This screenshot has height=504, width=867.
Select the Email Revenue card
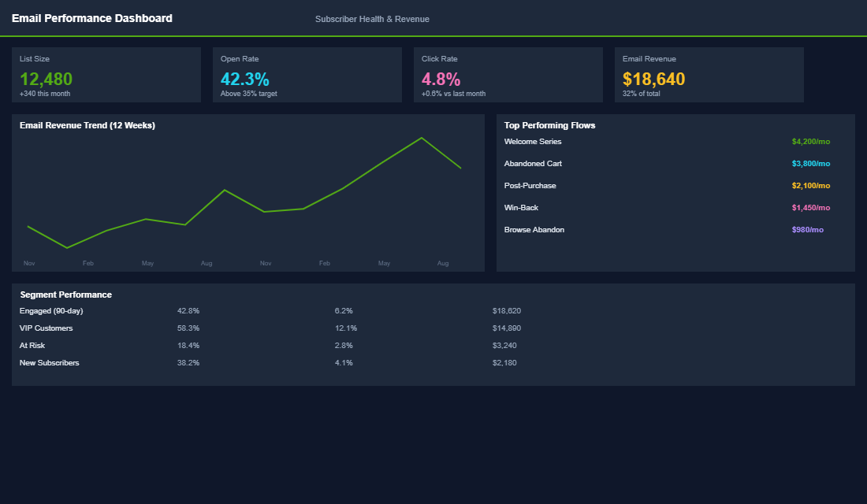[709, 75]
